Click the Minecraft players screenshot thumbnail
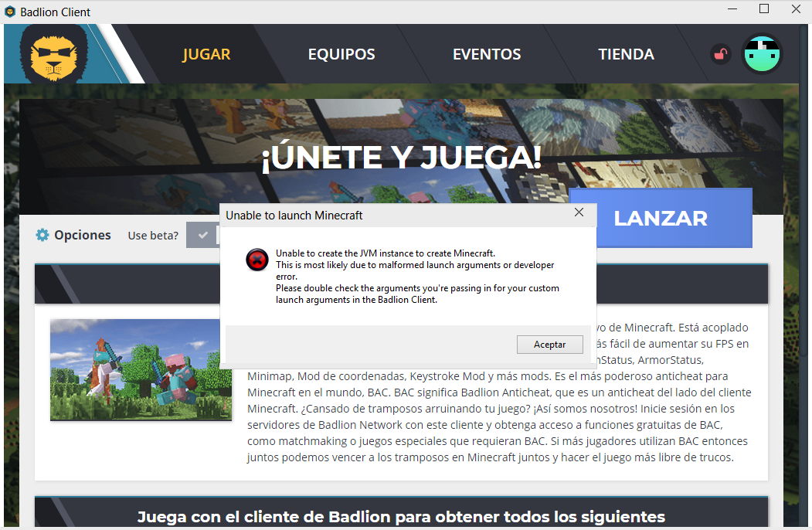812x530 pixels. (x=141, y=370)
